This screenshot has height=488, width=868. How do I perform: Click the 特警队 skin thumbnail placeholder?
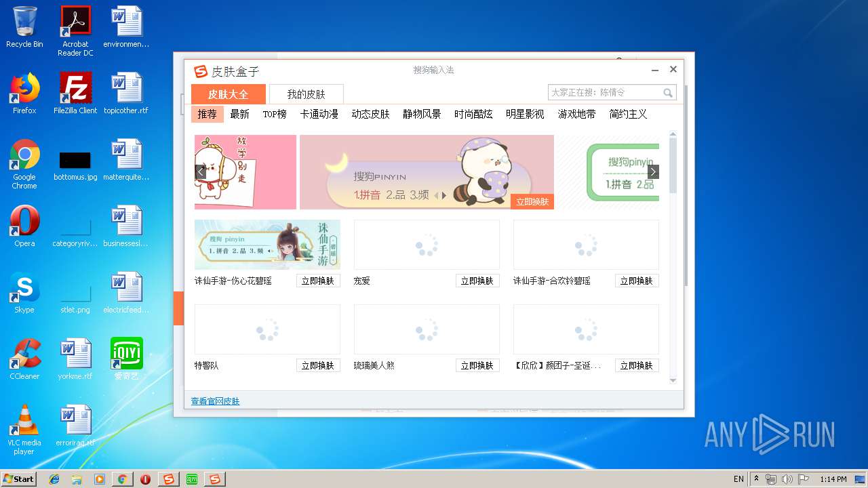pyautogui.click(x=267, y=329)
